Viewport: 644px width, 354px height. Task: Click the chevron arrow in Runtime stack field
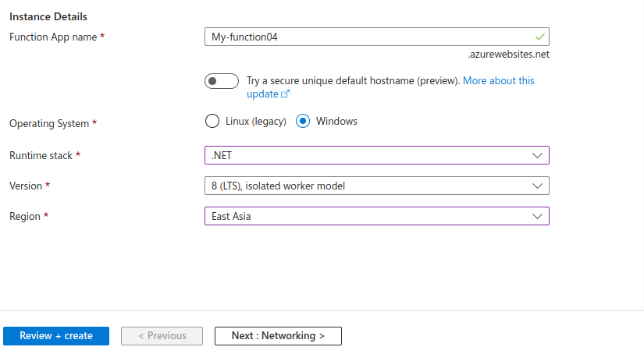coord(537,156)
